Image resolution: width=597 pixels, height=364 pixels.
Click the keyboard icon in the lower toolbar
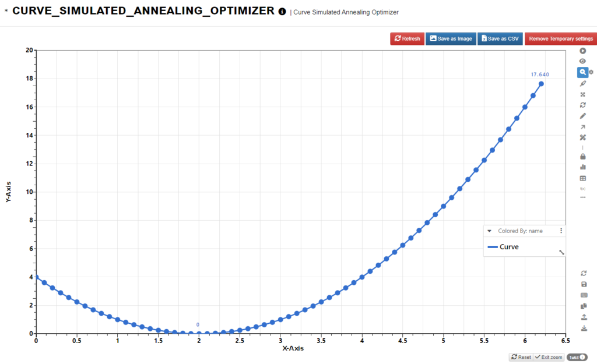[x=582, y=296]
